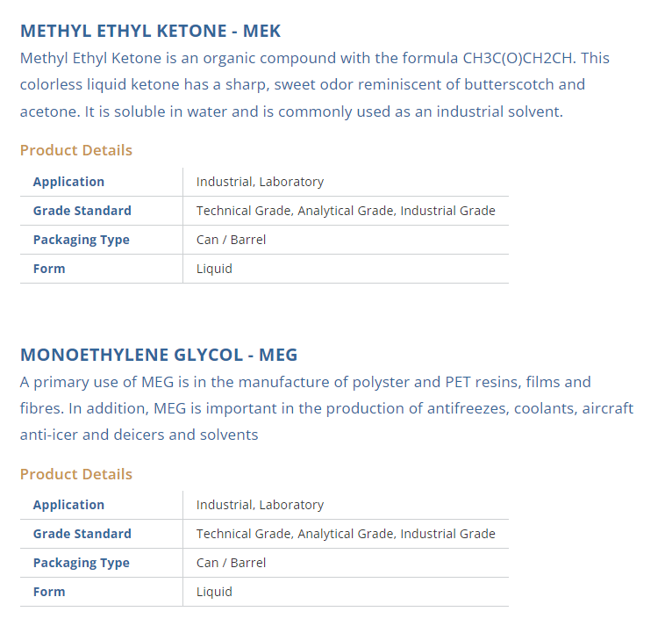The height and width of the screenshot is (633, 672).
Task: Select the MEK grade standard value text
Action: click(346, 211)
